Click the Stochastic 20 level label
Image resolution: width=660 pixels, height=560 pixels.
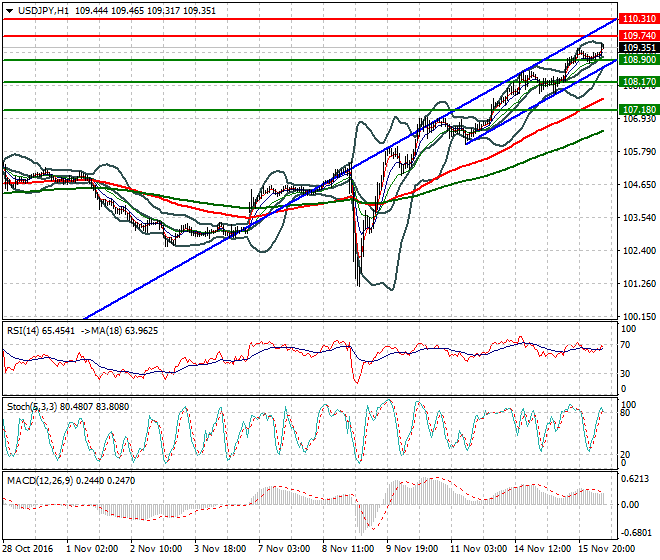(x=625, y=455)
